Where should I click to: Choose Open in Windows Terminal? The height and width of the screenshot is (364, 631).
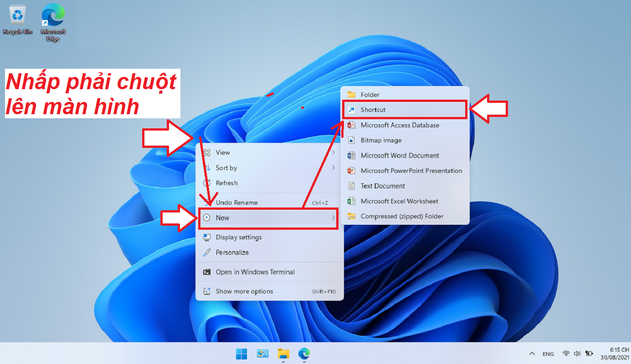tap(270, 272)
